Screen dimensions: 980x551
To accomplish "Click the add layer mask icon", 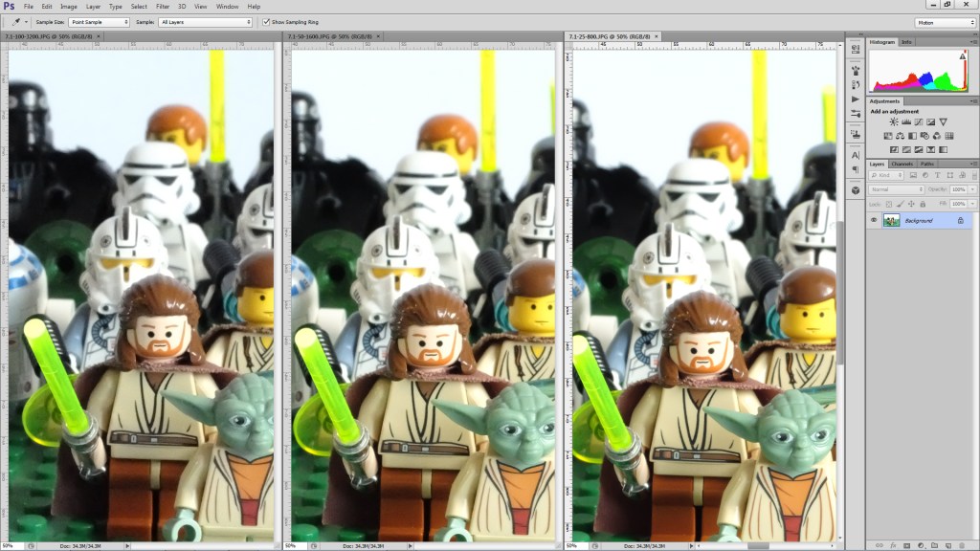I will pos(906,544).
